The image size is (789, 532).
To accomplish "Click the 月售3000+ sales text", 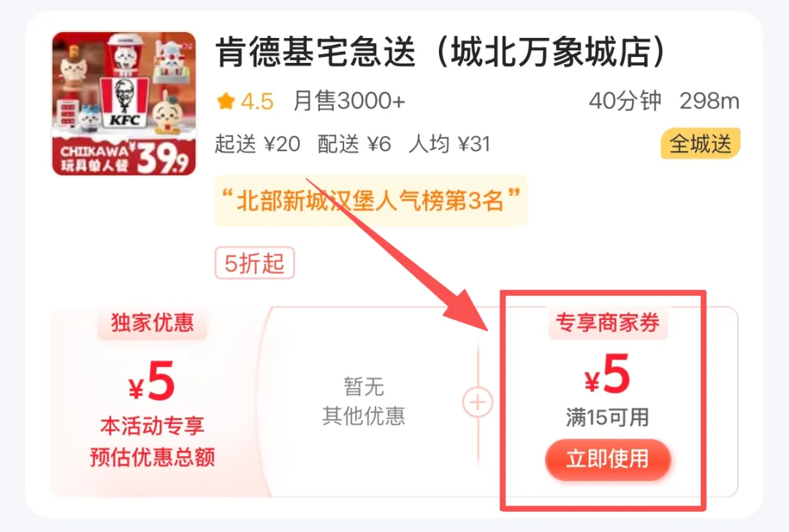I will click(x=348, y=101).
